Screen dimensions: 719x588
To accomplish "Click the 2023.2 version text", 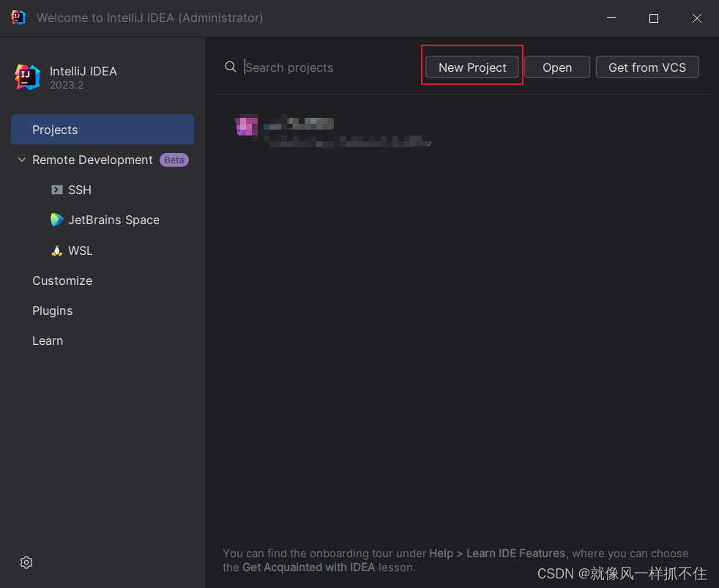I will [x=67, y=86].
